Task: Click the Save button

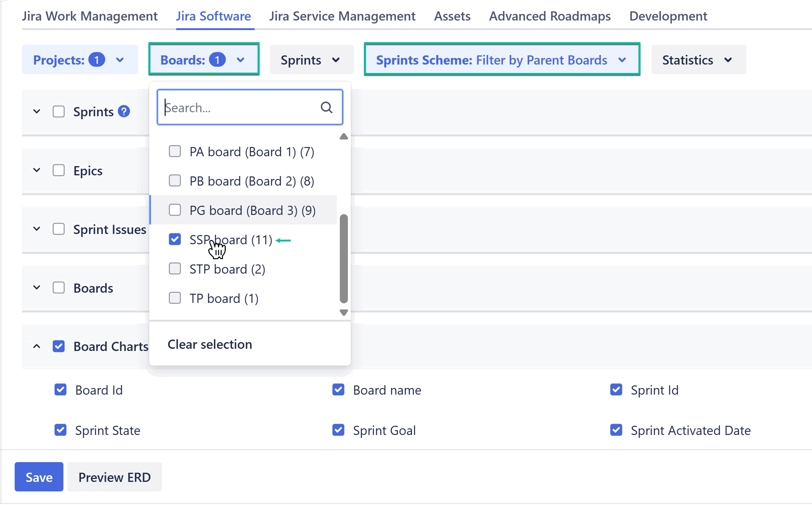Action: coord(38,477)
